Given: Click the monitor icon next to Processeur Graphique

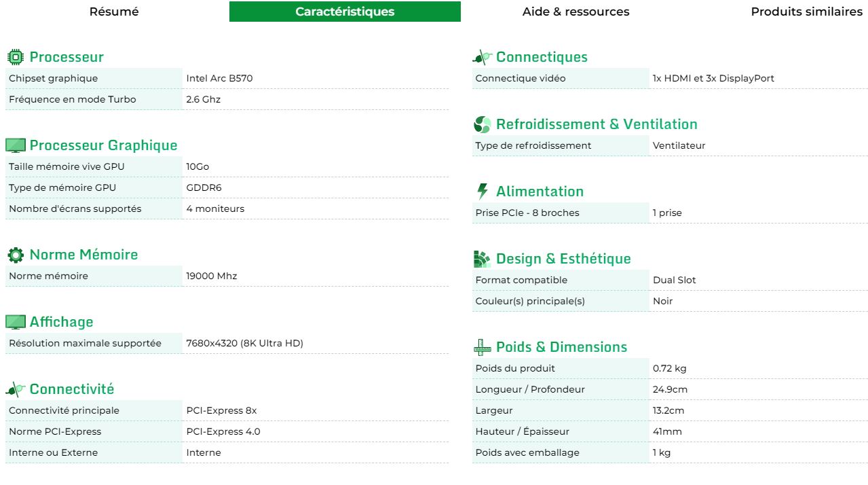Looking at the screenshot, I should pyautogui.click(x=15, y=145).
